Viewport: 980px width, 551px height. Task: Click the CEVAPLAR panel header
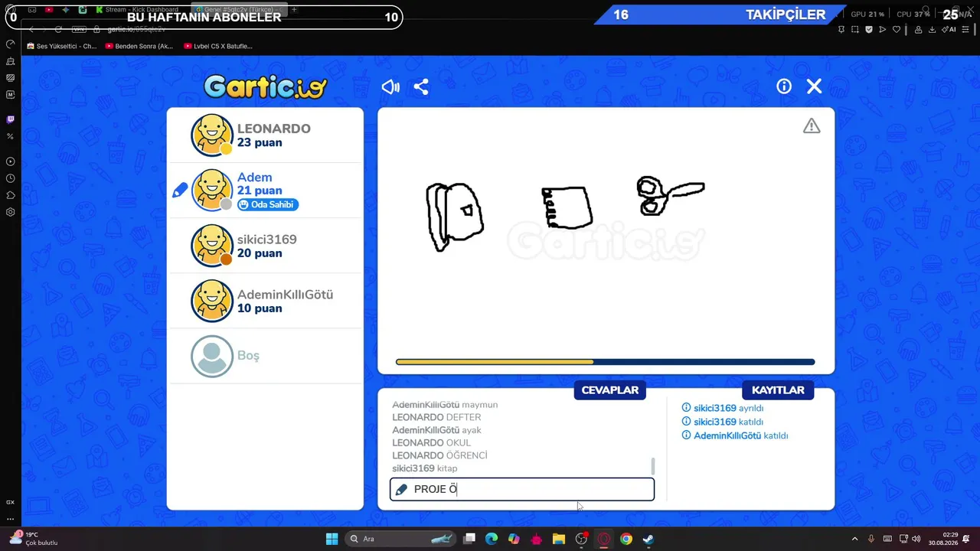tap(610, 390)
